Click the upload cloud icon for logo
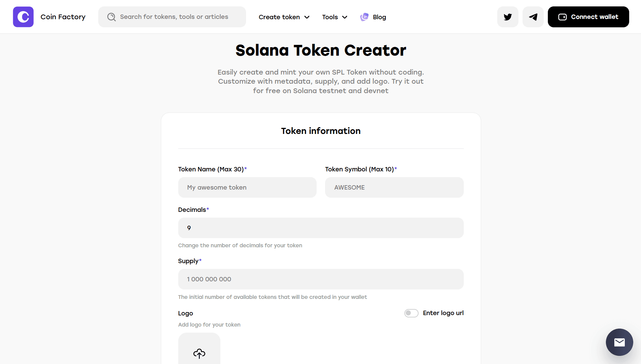Screen dimensions: 641x364 [199, 354]
